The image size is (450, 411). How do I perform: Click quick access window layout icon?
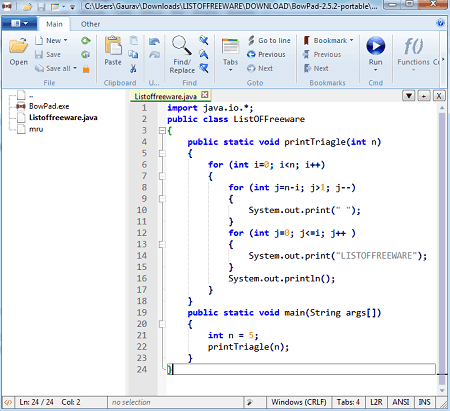(55, 6)
